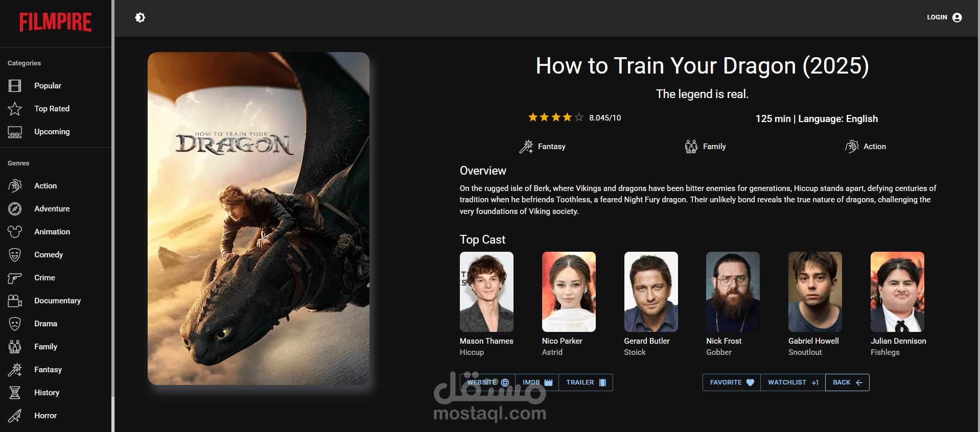Select the Drama sad mask icon
This screenshot has width=980, height=432.
[15, 324]
